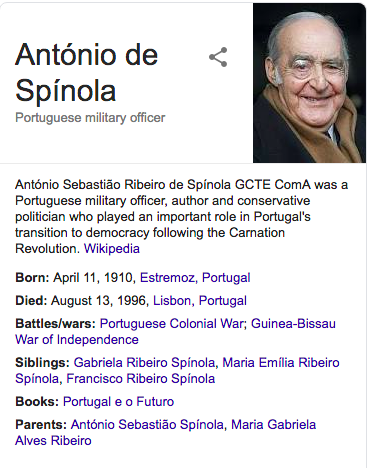The height and width of the screenshot is (468, 371).
Task: Click the Battles/wars label
Action: tap(56, 324)
